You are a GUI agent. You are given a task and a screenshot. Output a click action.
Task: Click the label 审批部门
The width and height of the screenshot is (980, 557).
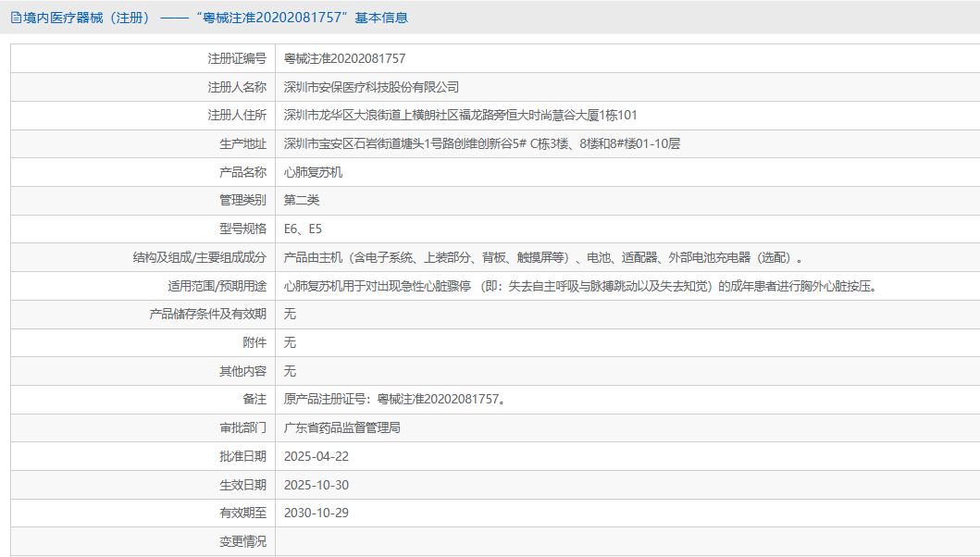tap(242, 427)
